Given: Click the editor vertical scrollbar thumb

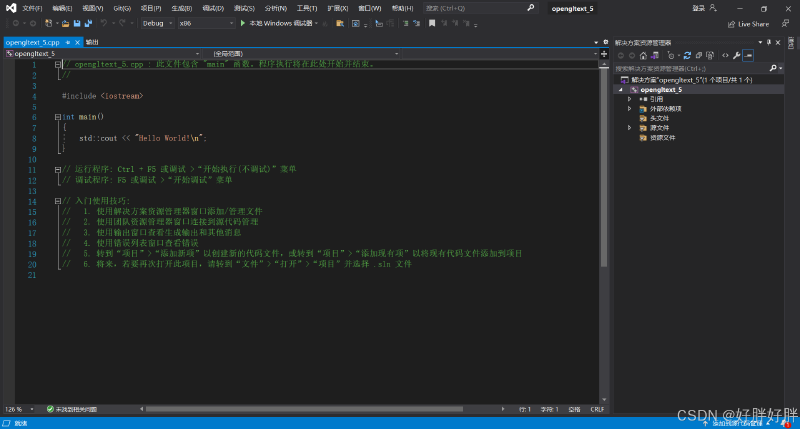Looking at the screenshot, I should point(604,168).
